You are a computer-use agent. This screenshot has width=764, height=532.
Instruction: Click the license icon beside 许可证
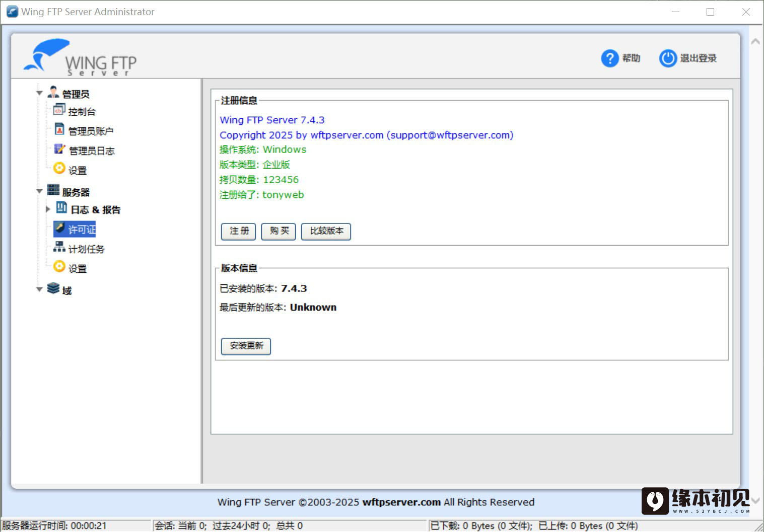click(x=59, y=227)
